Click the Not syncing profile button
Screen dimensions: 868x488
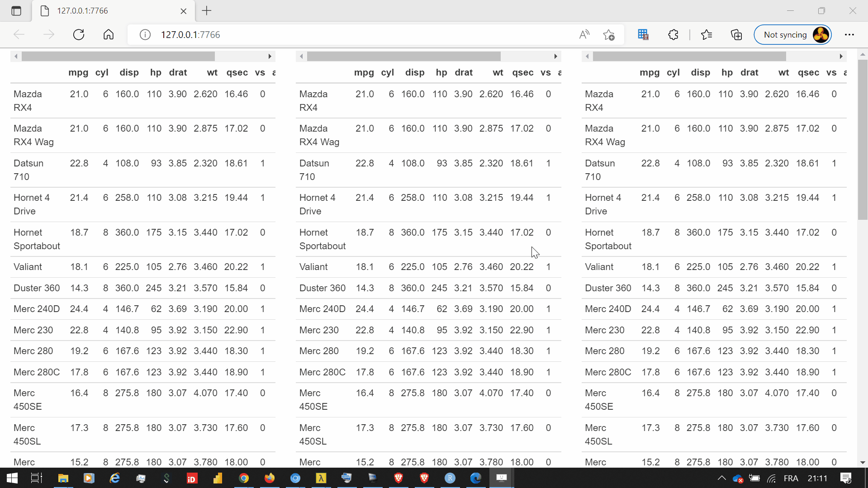pos(792,35)
